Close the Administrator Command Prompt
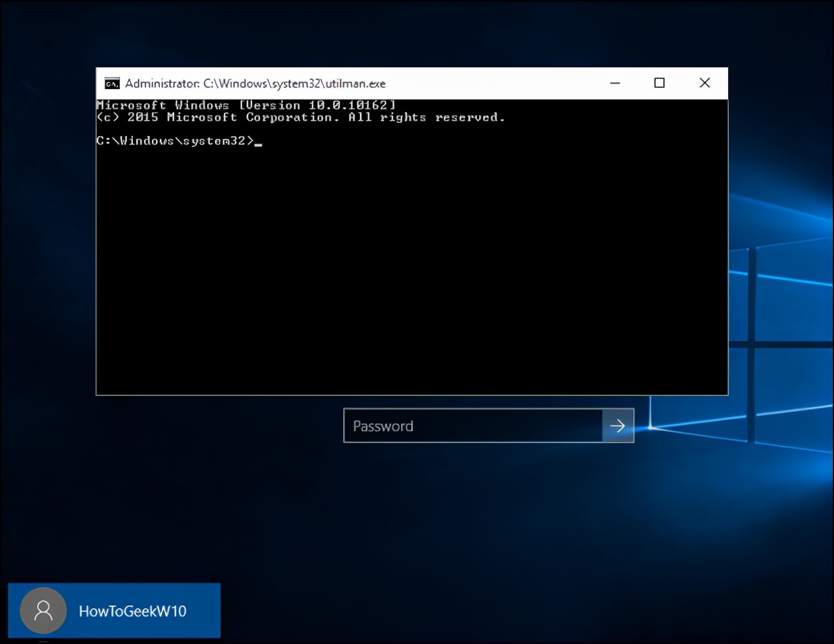 (704, 83)
